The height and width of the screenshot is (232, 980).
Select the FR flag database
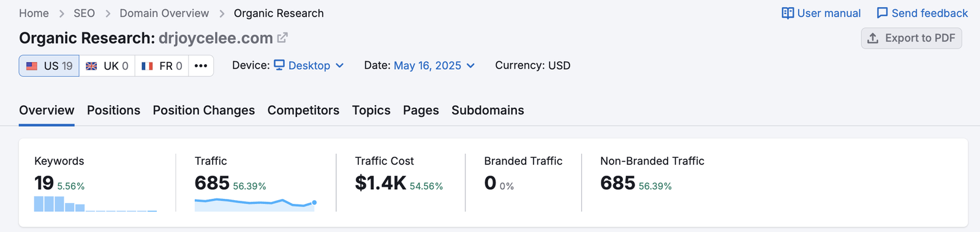tap(162, 65)
